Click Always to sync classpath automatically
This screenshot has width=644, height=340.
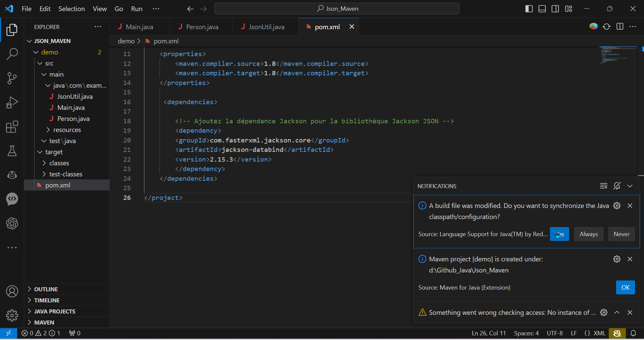(x=588, y=234)
